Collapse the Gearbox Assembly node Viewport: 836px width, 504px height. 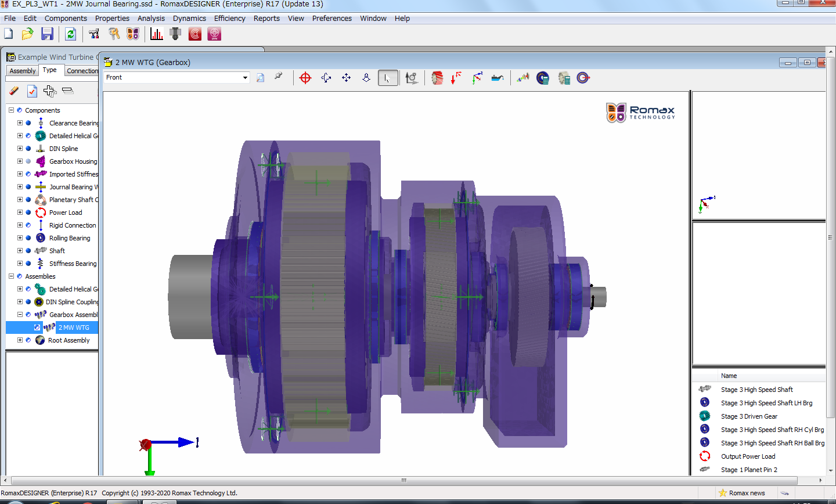click(20, 315)
